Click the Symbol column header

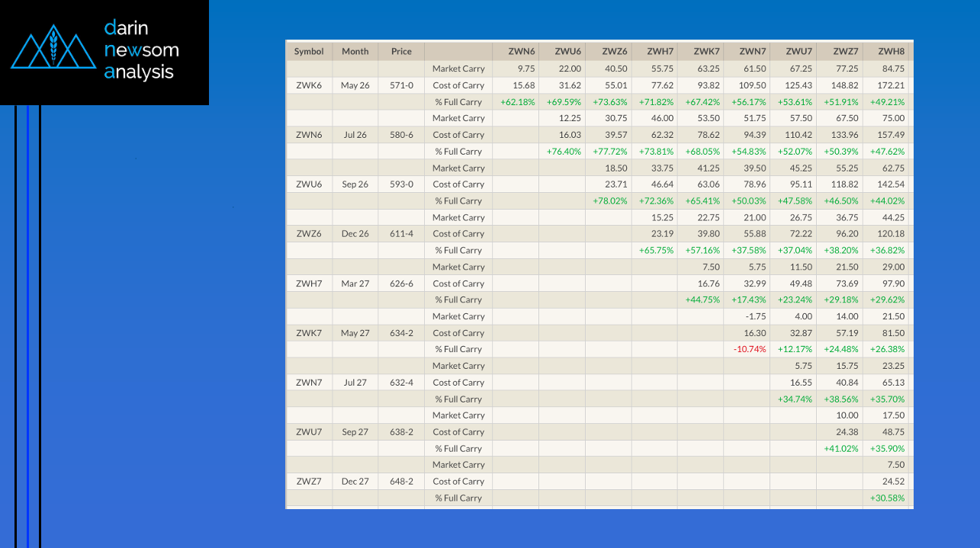pos(309,51)
